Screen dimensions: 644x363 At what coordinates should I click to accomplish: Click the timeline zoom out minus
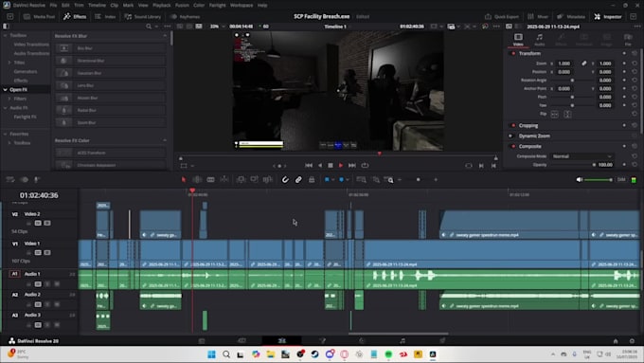click(x=400, y=180)
